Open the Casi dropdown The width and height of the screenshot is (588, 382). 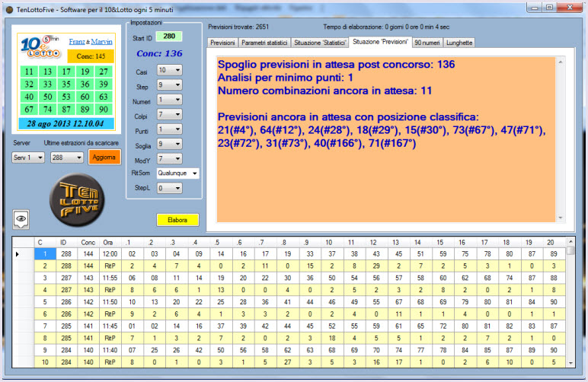170,70
